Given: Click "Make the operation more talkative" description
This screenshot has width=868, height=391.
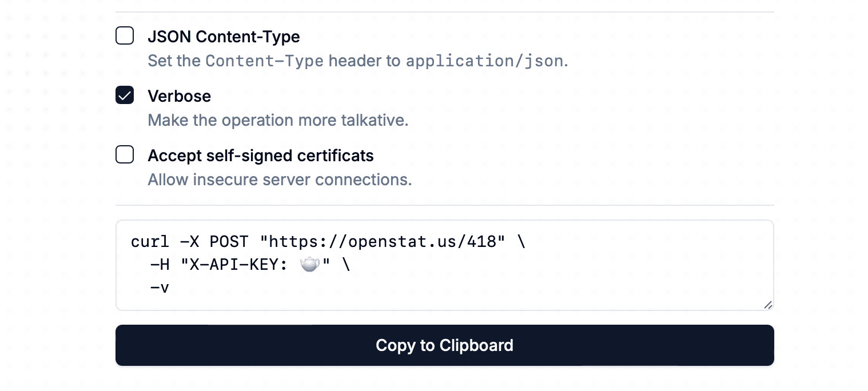Looking at the screenshot, I should coord(278,121).
